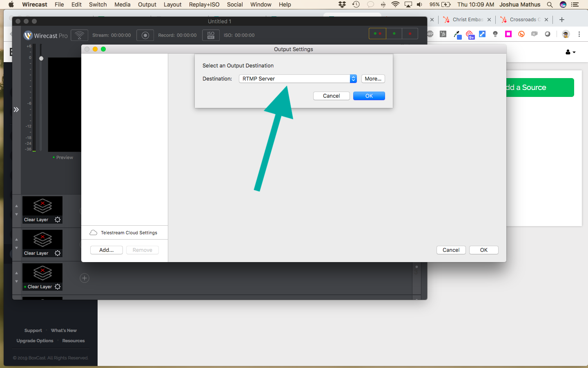Open the Output menu
The width and height of the screenshot is (588, 368).
(x=147, y=4)
